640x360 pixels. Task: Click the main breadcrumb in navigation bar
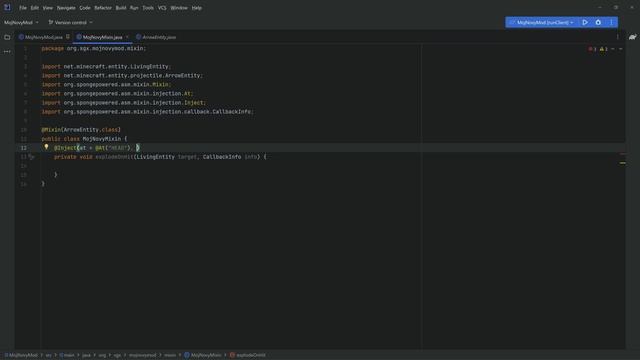click(67, 355)
